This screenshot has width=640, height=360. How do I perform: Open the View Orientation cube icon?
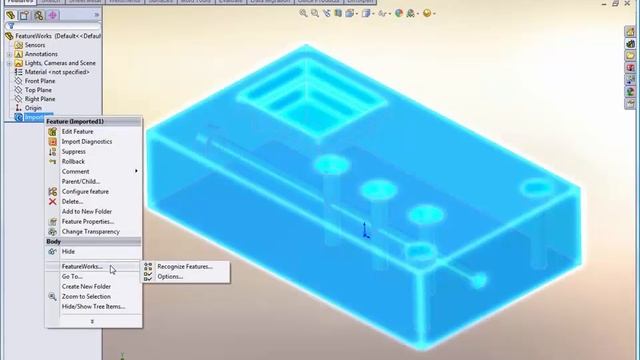point(349,13)
